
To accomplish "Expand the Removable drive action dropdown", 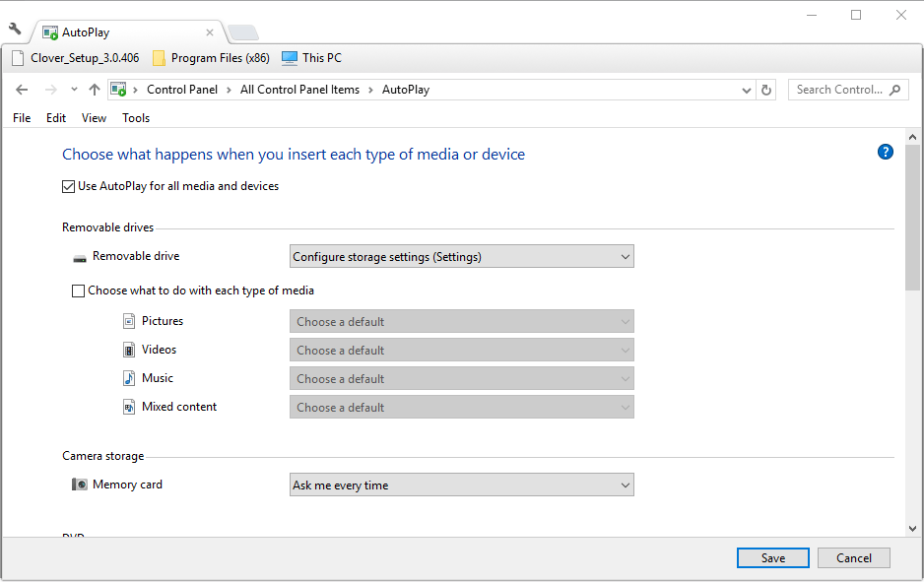I will (462, 257).
